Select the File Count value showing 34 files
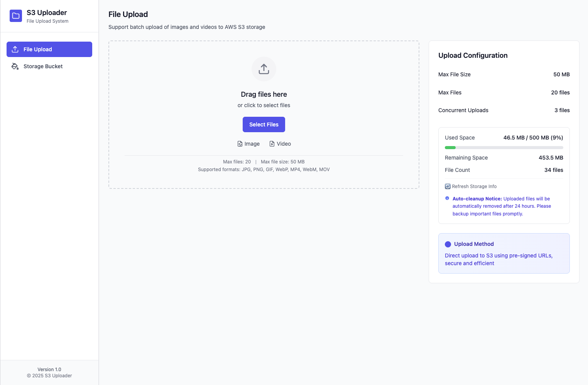 [x=554, y=170]
